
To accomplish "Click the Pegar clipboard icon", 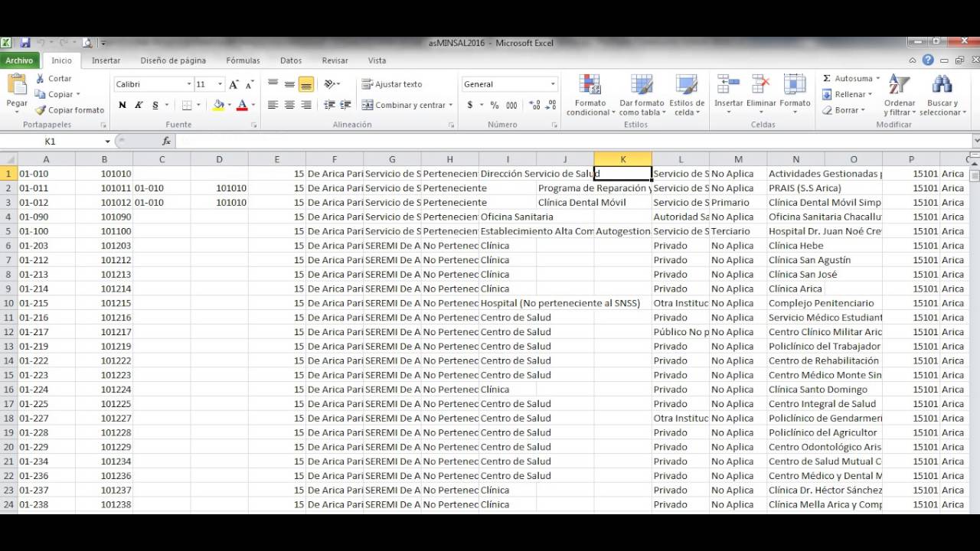I will [17, 84].
